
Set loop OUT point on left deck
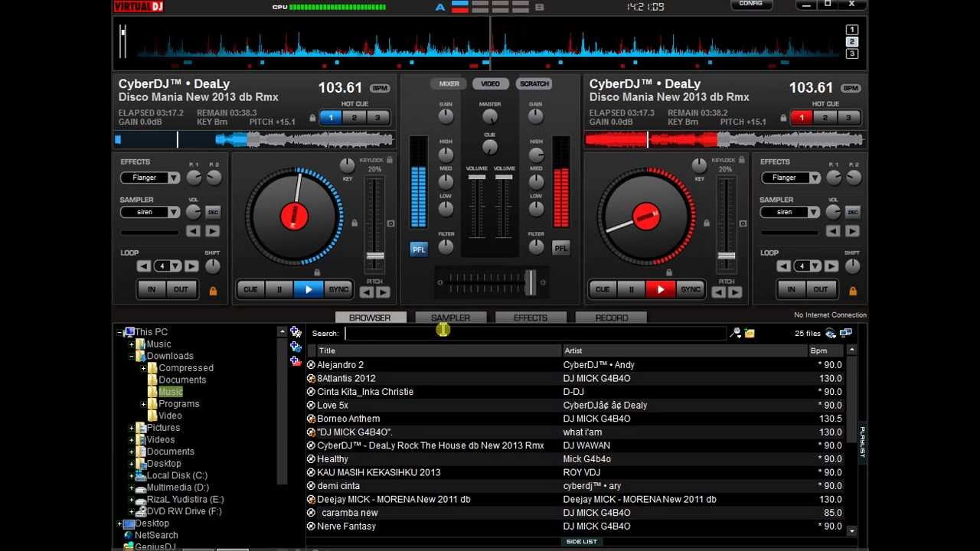pos(181,289)
